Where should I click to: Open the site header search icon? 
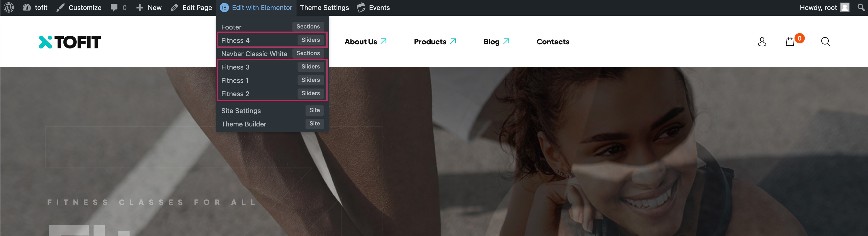pyautogui.click(x=826, y=42)
